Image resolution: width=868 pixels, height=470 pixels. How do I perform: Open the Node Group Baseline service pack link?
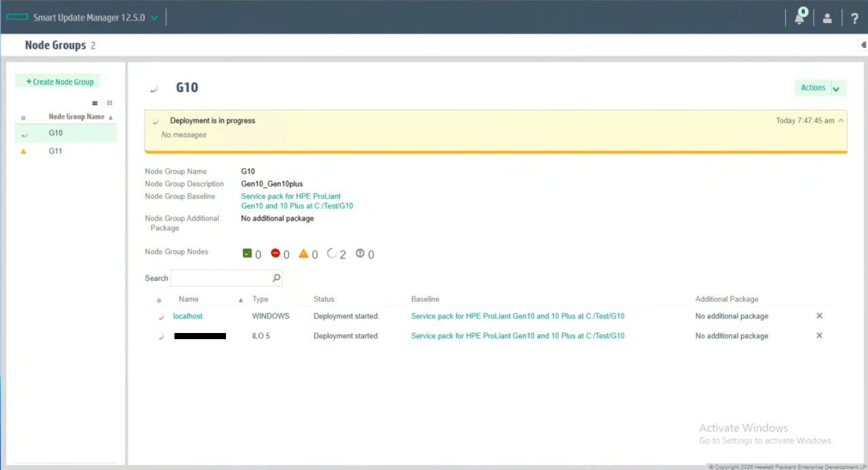[x=297, y=201]
